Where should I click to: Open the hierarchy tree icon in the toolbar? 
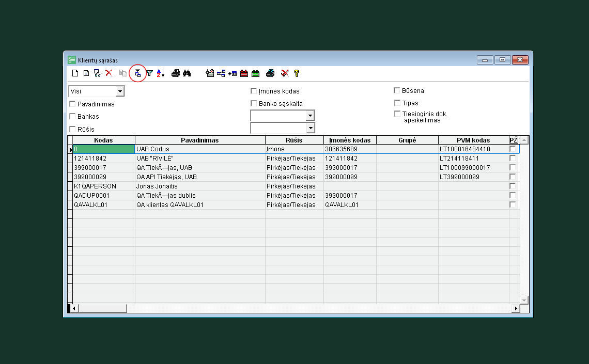coord(221,73)
